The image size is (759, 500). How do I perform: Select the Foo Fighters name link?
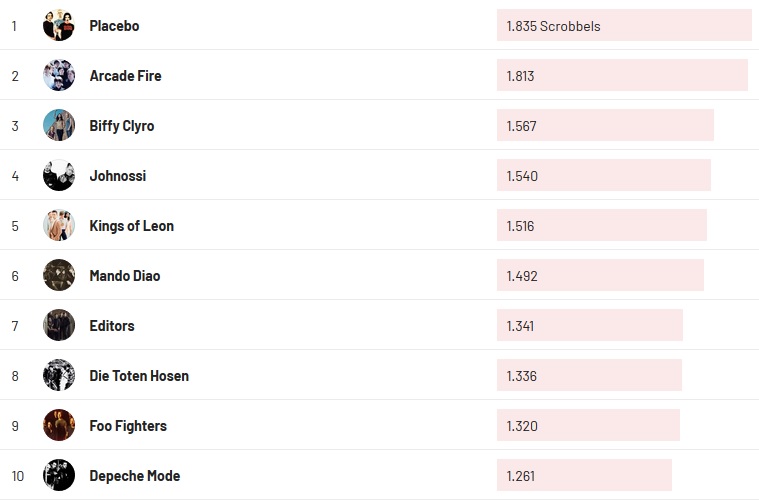pyautogui.click(x=128, y=426)
